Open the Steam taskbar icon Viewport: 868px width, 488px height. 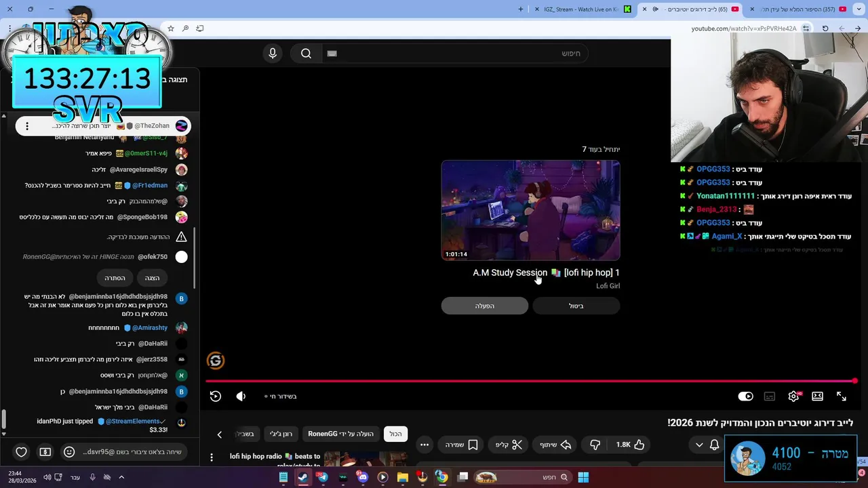(x=302, y=477)
